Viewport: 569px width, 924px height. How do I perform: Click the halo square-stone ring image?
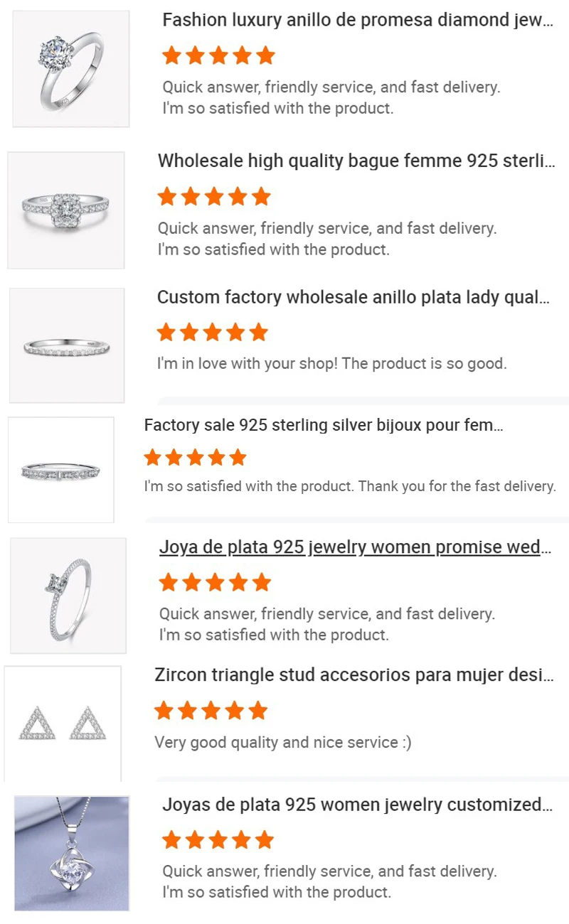tap(66, 210)
